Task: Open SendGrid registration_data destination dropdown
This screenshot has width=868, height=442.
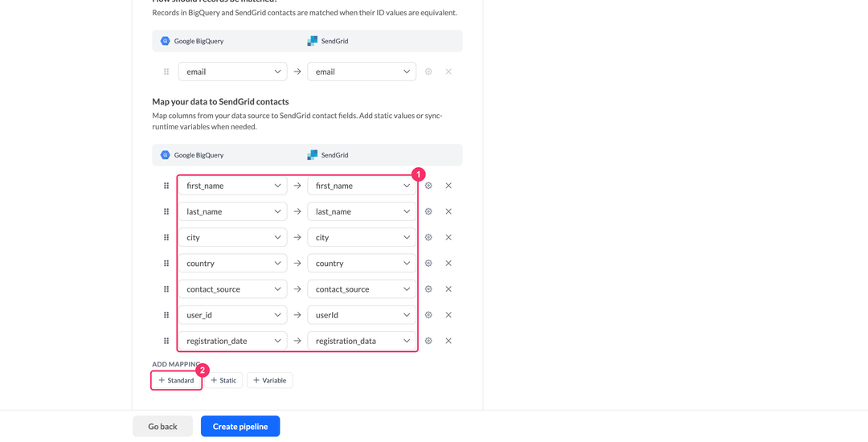Action: (362, 341)
